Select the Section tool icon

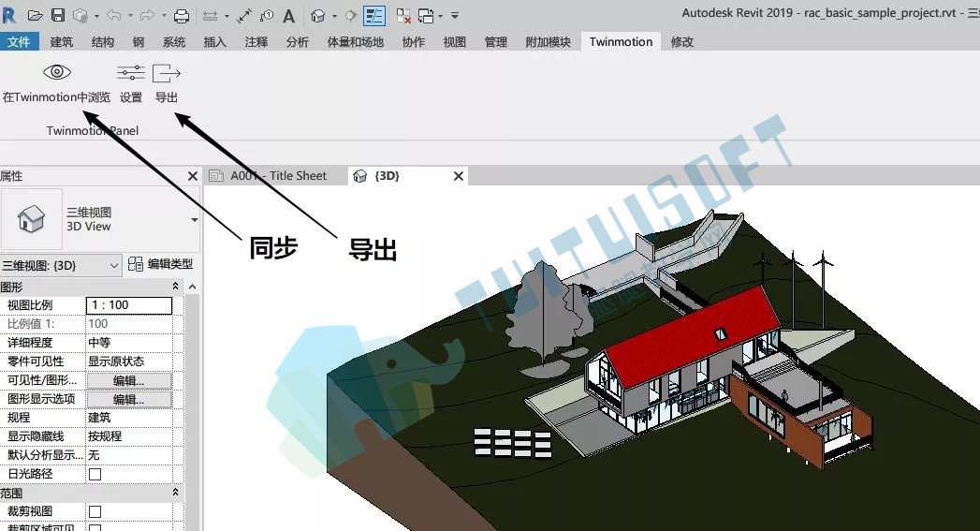coord(351,16)
